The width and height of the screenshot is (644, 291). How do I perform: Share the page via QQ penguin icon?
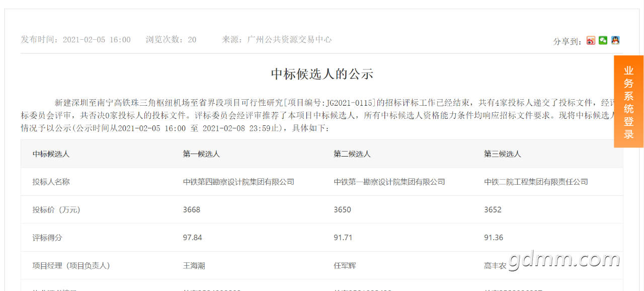[x=615, y=40]
